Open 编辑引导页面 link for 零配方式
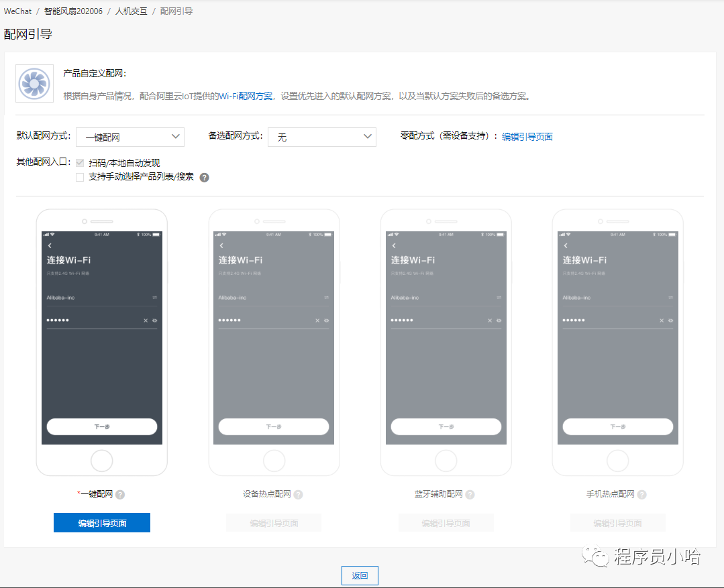Viewport: 724px width, 588px height. point(527,137)
